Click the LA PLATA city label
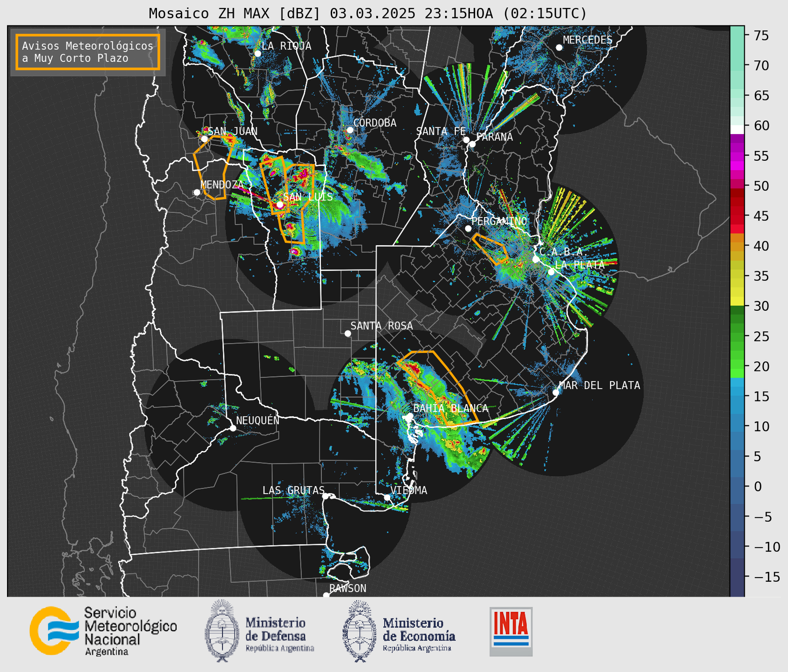 pos(580,265)
